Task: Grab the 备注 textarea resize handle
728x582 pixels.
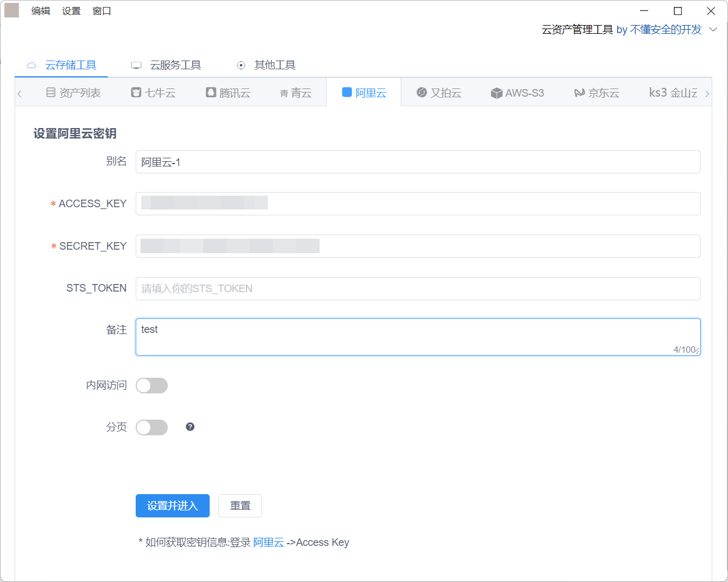Action: tap(697, 351)
